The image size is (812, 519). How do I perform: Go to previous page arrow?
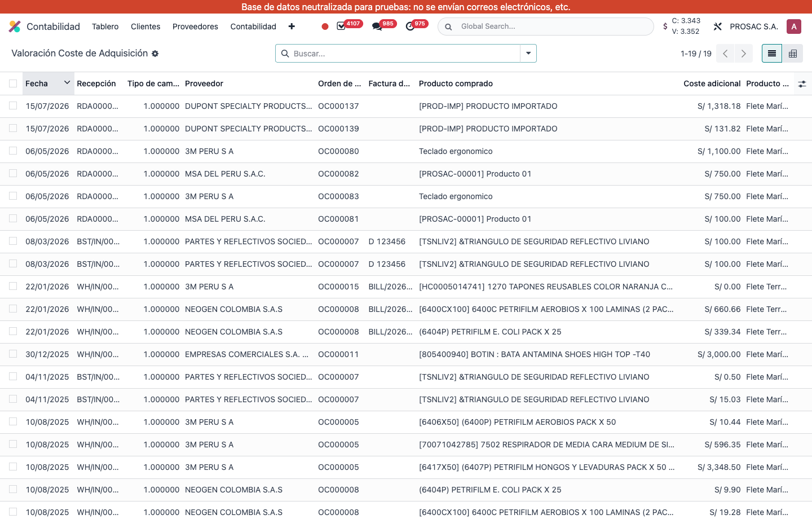coord(726,54)
